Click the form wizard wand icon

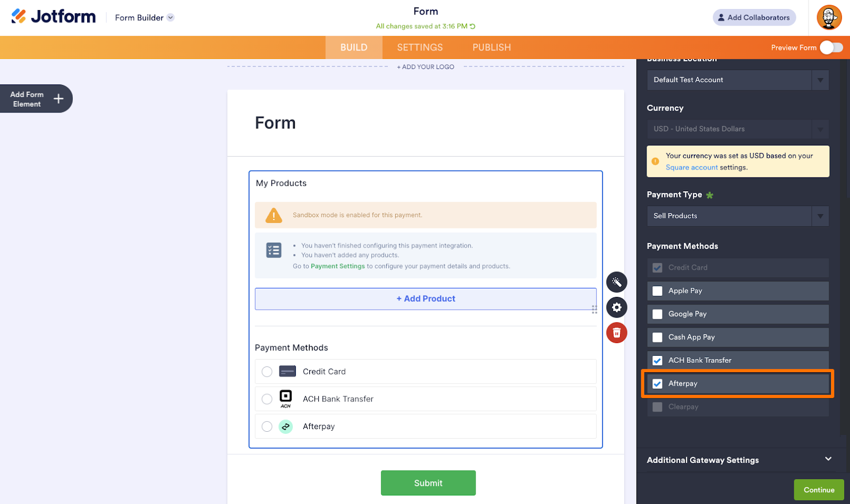(617, 282)
